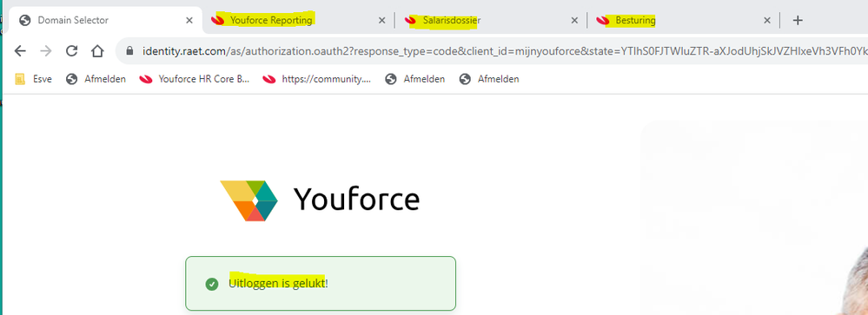Go to the browser home page
The image size is (868, 315).
[97, 51]
